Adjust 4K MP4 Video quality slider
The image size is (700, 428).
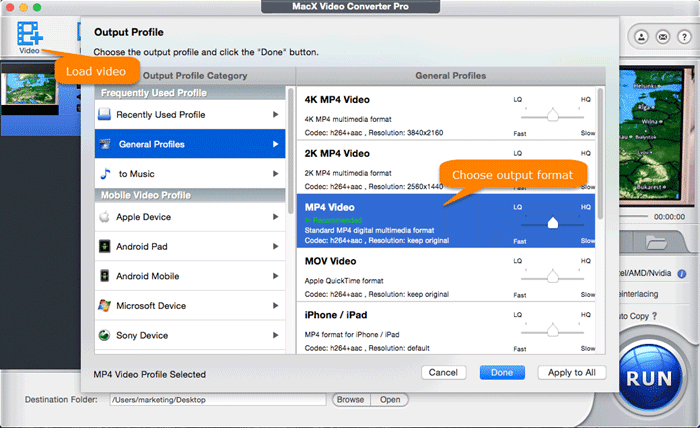click(x=553, y=115)
